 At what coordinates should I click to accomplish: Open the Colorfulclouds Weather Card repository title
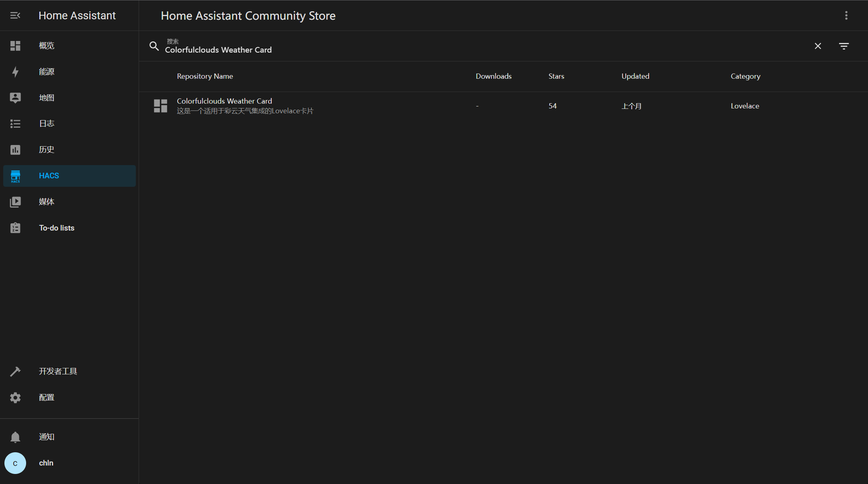tap(224, 101)
